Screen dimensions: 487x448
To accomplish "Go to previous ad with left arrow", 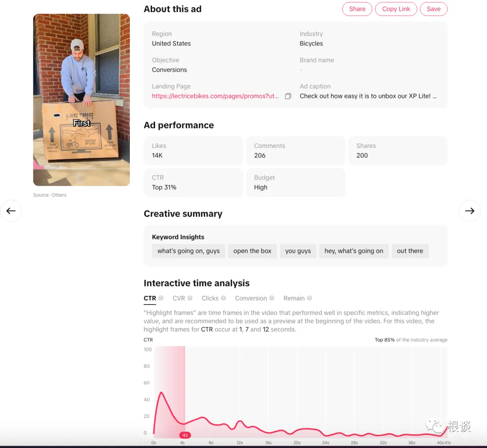I will coord(11,211).
